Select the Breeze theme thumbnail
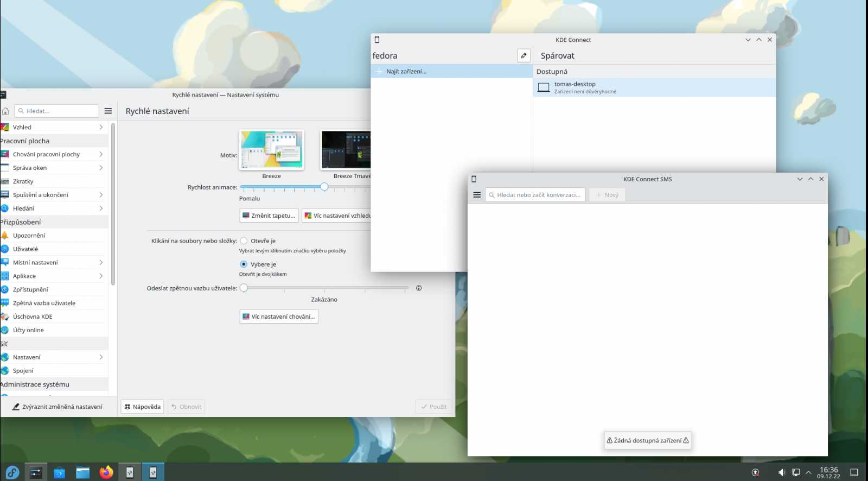The height and width of the screenshot is (481, 868). point(272,150)
